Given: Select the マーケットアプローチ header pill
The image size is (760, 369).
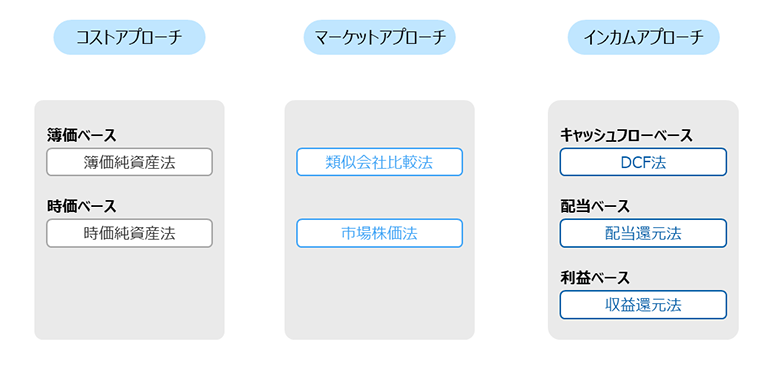Looking at the screenshot, I should click(x=380, y=37).
